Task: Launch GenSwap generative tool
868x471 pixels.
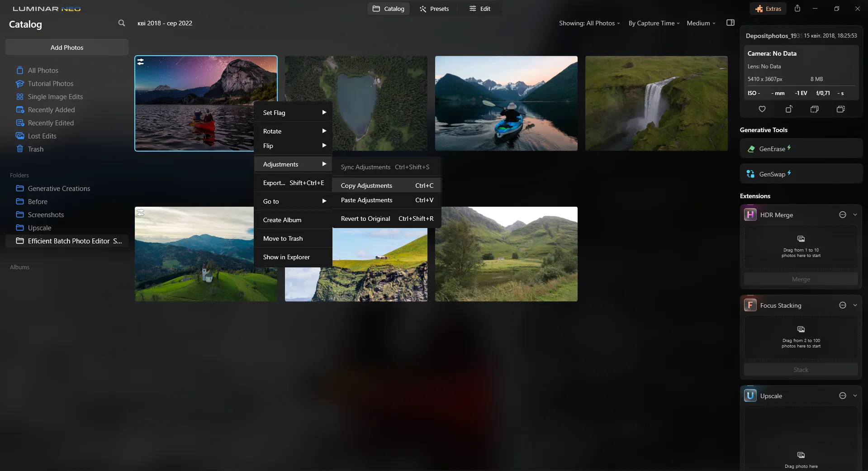Action: 801,174
